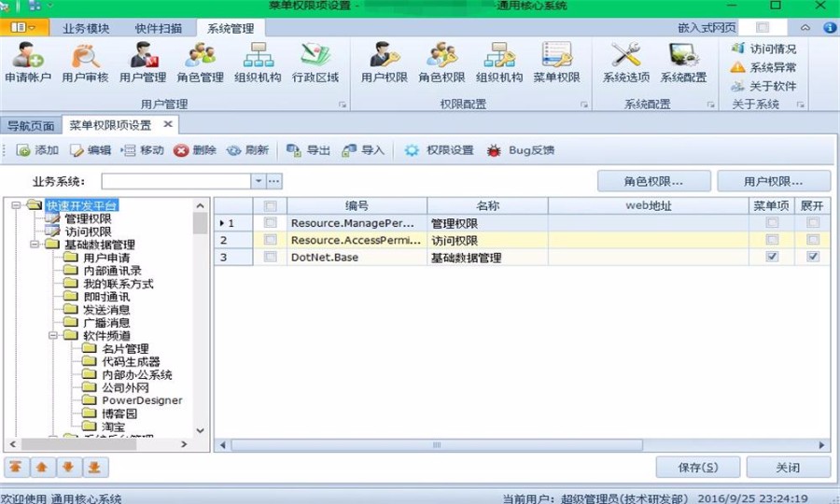Open the 行政区域 administrative region icon
This screenshot has width=840, height=504.
click(315, 63)
